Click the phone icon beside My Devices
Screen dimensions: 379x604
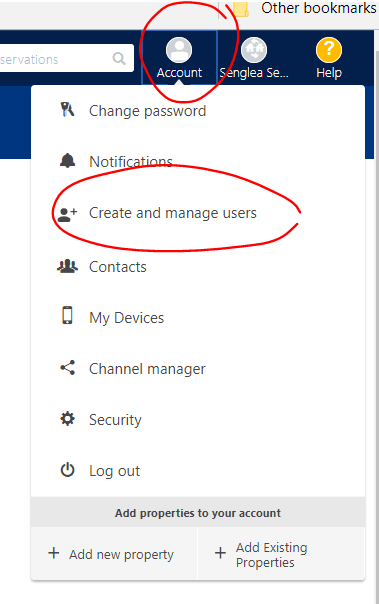tap(67, 315)
